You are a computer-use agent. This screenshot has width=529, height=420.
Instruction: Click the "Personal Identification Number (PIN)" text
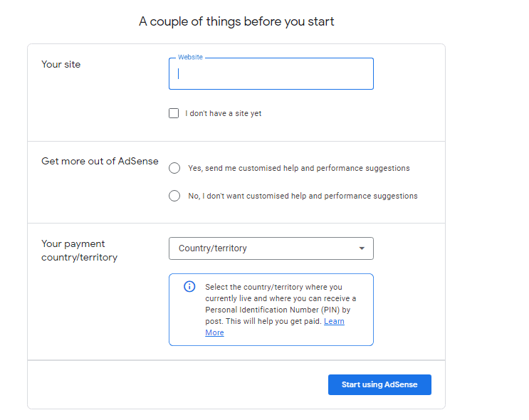click(x=272, y=310)
